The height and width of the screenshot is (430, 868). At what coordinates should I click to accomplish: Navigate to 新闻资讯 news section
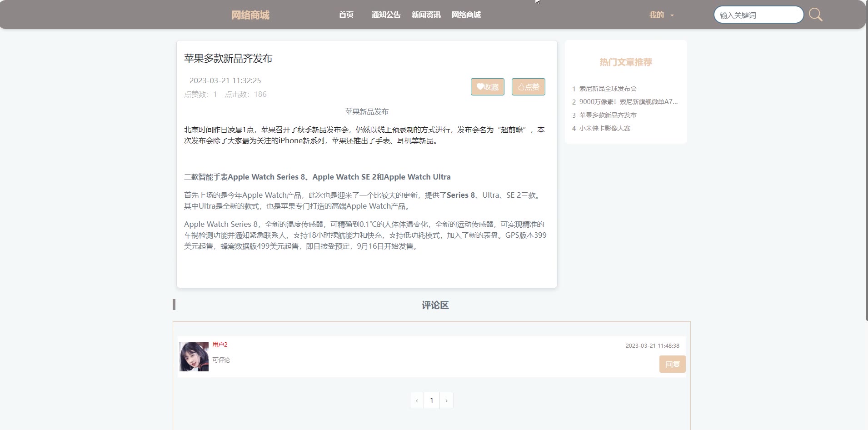426,15
